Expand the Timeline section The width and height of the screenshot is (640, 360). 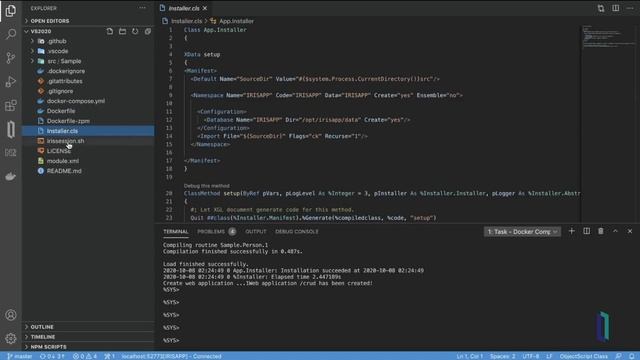(88, 337)
